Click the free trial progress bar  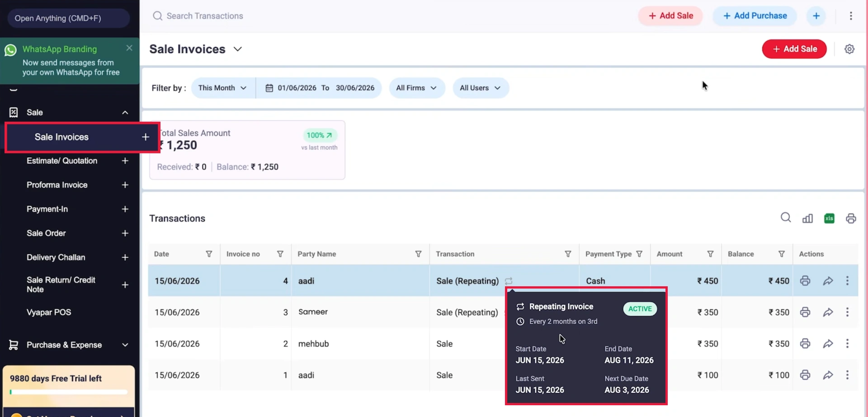click(69, 392)
